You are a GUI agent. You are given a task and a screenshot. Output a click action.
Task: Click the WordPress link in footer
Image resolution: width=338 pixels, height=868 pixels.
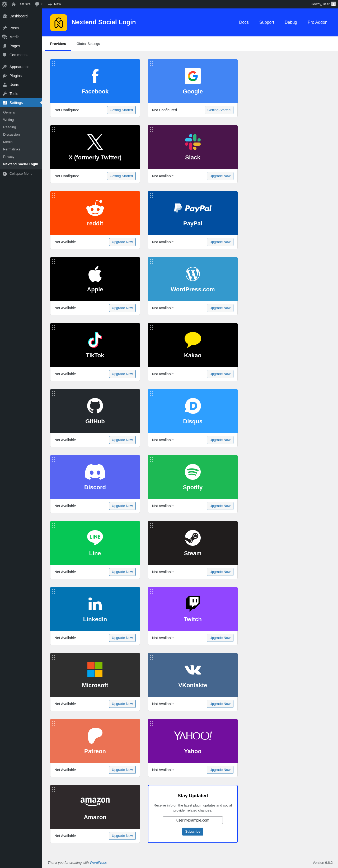point(98,863)
